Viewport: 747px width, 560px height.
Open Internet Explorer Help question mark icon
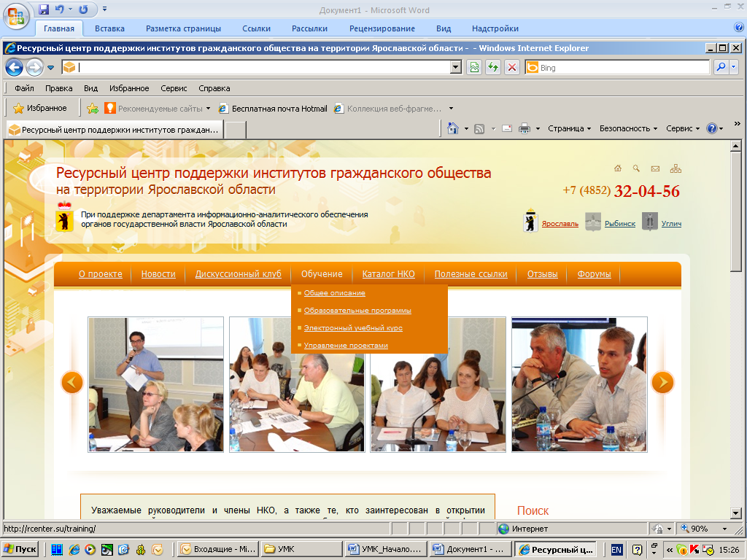click(x=712, y=128)
